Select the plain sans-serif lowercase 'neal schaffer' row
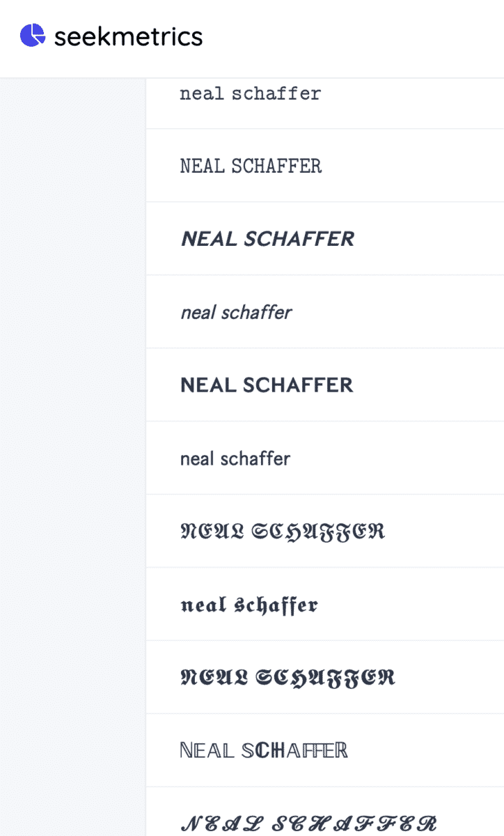The image size is (504, 836). pyautogui.click(x=235, y=458)
